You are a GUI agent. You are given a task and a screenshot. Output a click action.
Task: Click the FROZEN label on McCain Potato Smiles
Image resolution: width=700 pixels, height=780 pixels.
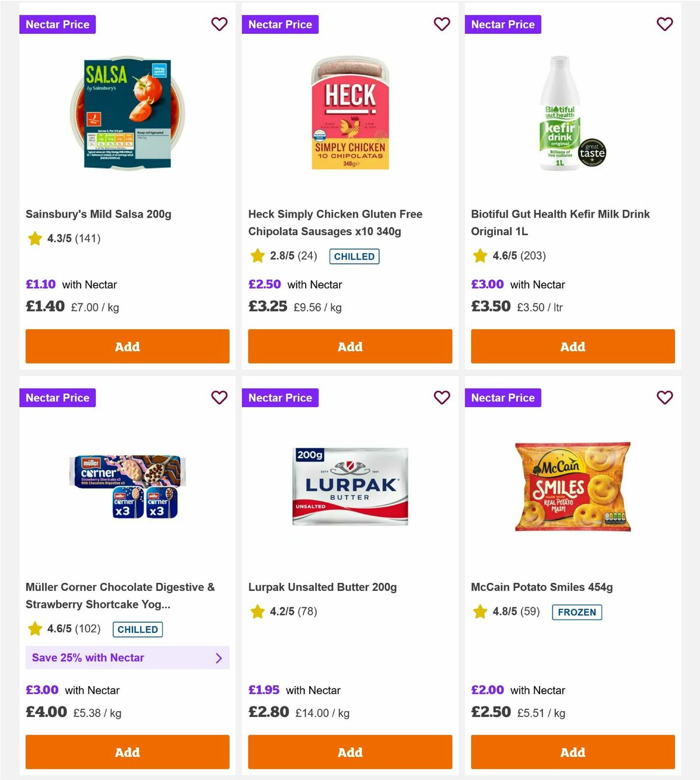click(x=576, y=612)
